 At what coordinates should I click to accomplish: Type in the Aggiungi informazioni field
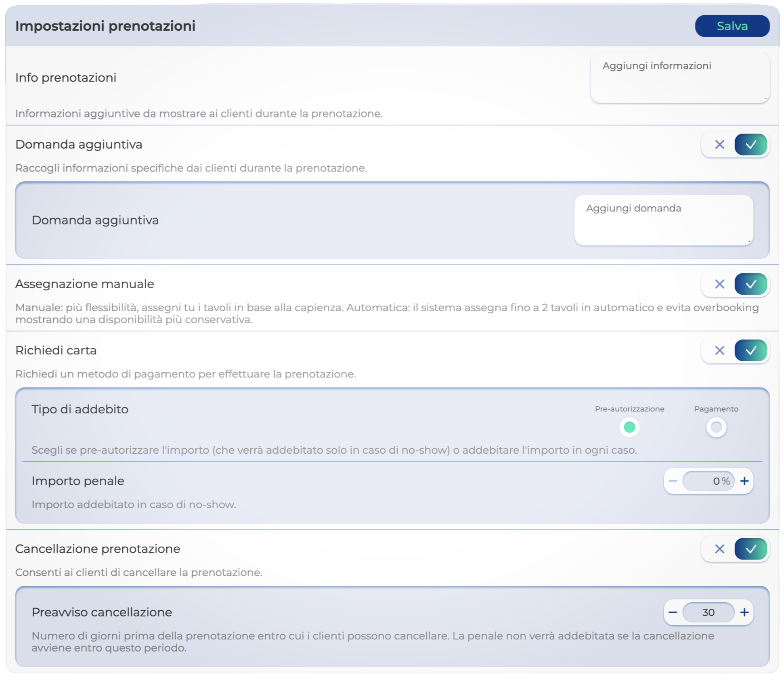coord(679,78)
